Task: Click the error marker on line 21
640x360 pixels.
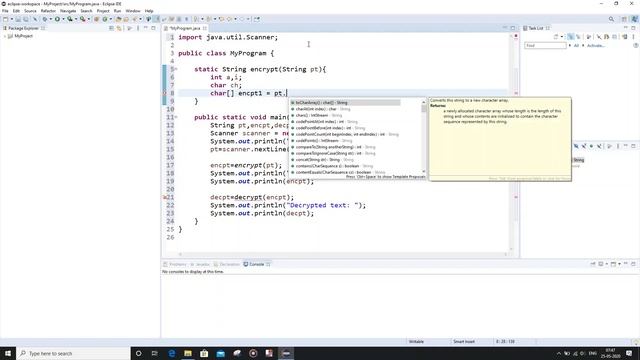Action: pos(165,197)
